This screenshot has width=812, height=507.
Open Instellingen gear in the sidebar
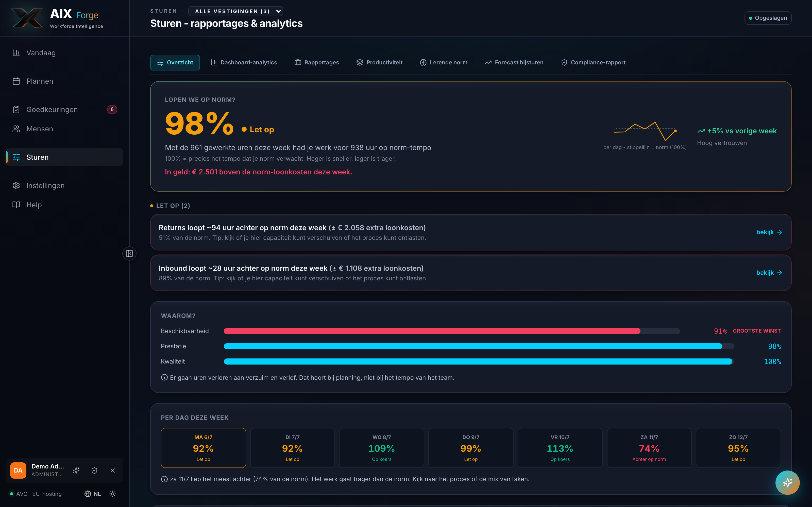tap(65, 185)
